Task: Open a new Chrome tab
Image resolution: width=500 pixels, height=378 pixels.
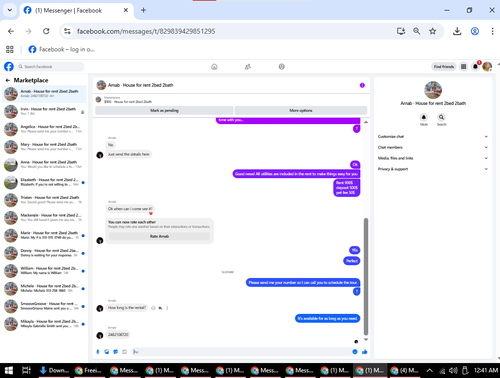Action: click(x=143, y=10)
